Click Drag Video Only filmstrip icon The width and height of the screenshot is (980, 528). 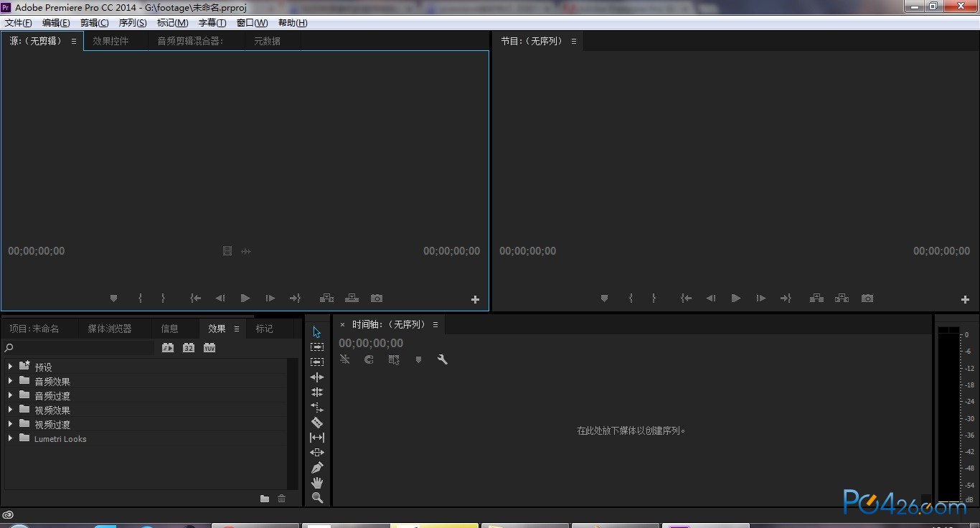coord(227,251)
